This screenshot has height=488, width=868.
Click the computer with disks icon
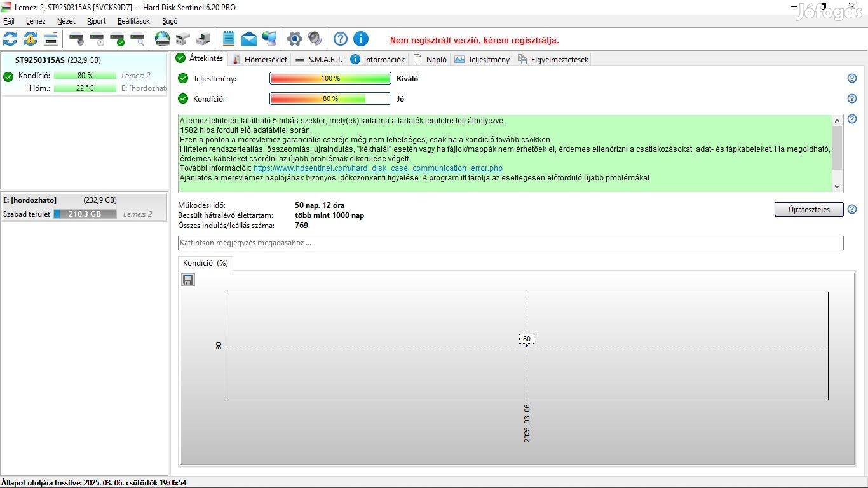click(x=203, y=39)
